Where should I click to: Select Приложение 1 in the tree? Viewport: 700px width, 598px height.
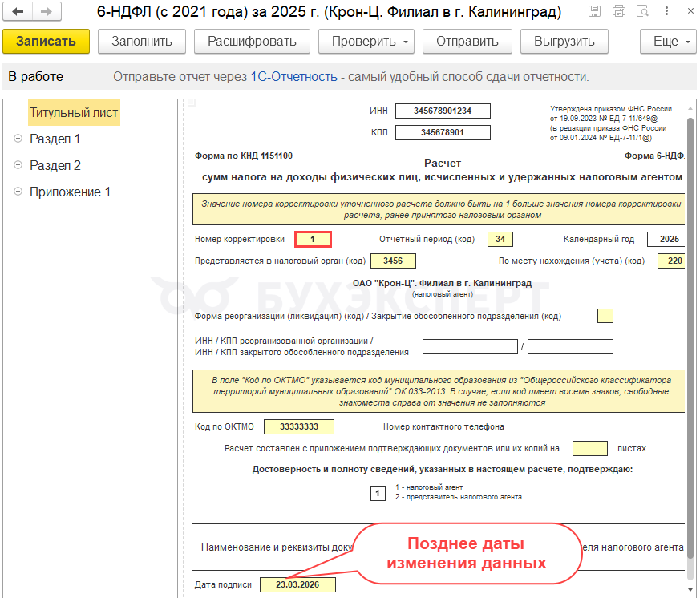click(70, 192)
